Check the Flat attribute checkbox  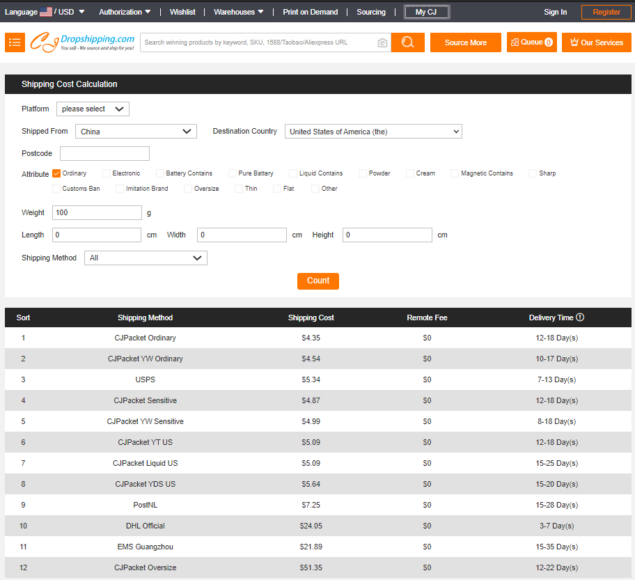point(277,188)
